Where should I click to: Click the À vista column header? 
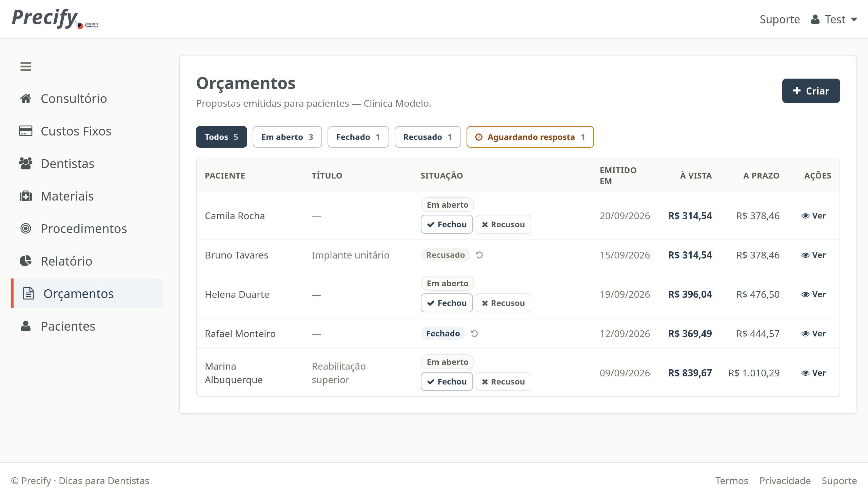(695, 175)
